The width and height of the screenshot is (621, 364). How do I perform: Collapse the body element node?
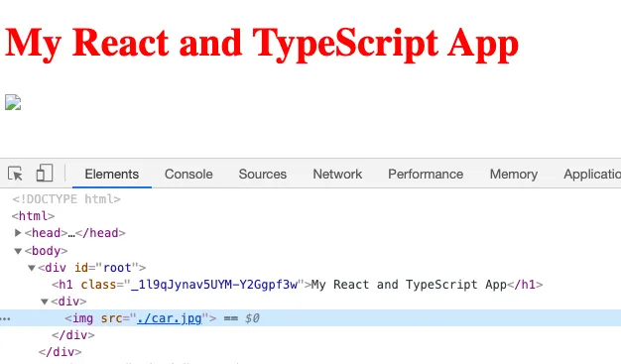click(x=18, y=251)
